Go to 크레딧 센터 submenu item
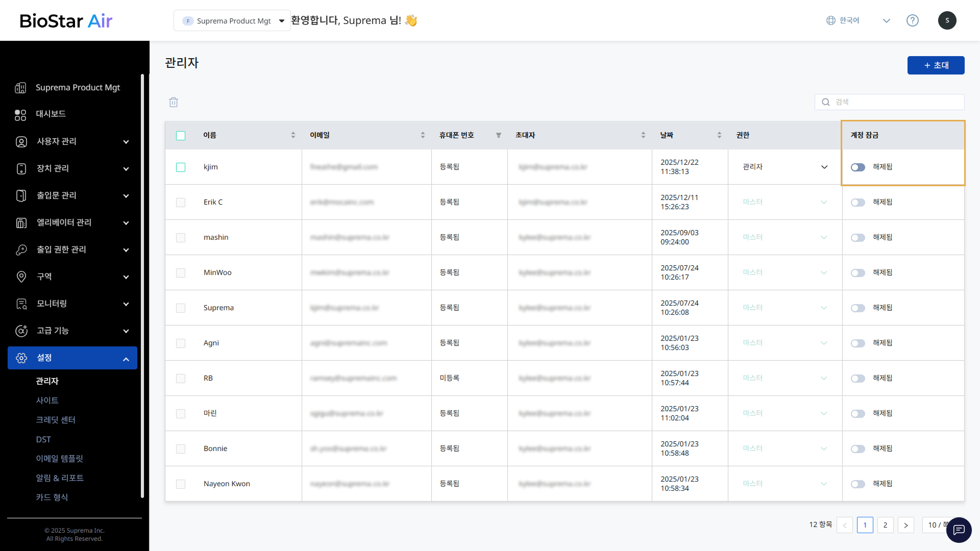Image resolution: width=980 pixels, height=551 pixels. (x=56, y=420)
